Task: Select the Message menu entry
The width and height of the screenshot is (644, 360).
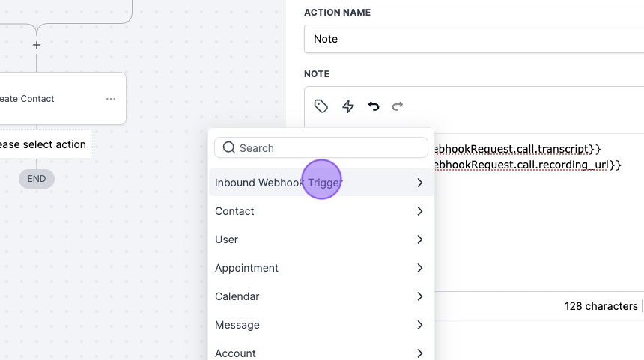Action: (237, 325)
